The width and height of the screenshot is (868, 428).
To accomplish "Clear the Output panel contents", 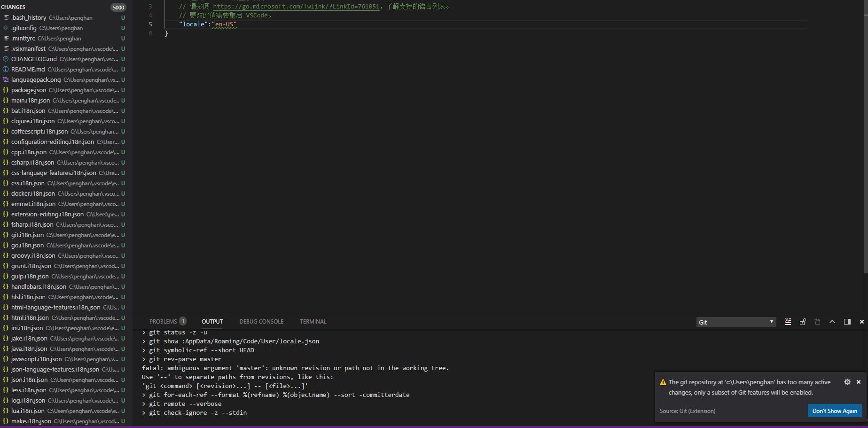I will (788, 322).
